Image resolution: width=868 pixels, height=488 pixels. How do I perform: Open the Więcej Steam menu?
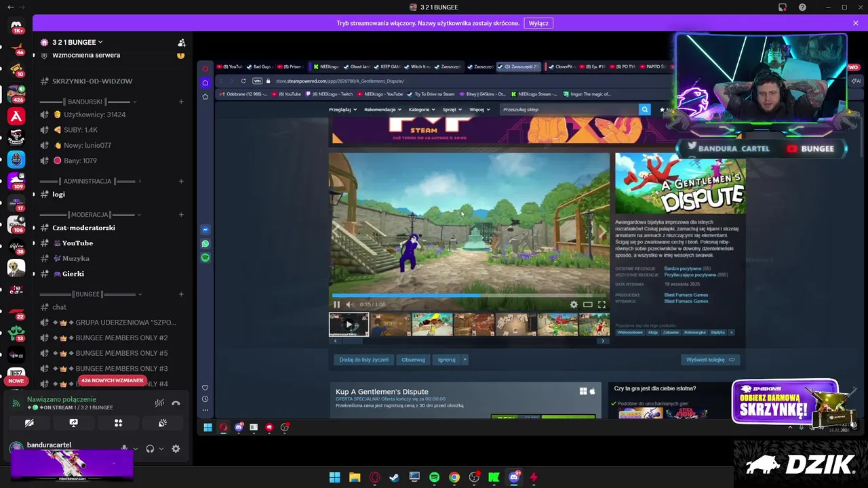coord(479,109)
